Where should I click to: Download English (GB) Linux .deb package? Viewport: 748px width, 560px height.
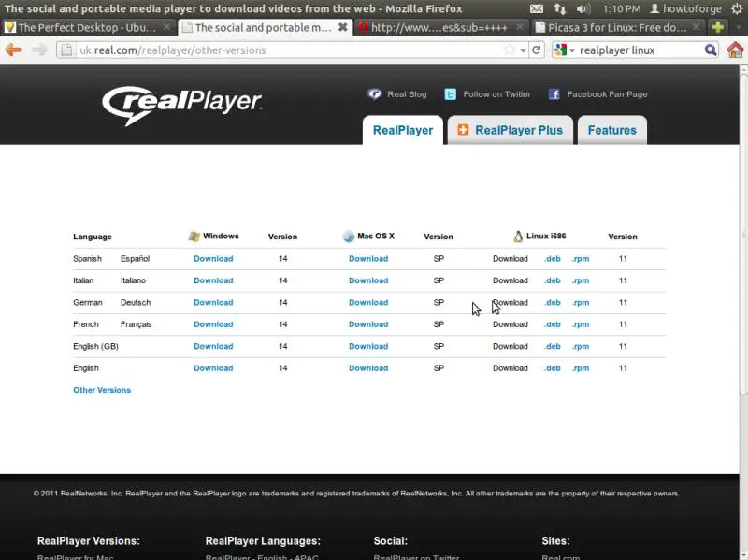click(553, 346)
